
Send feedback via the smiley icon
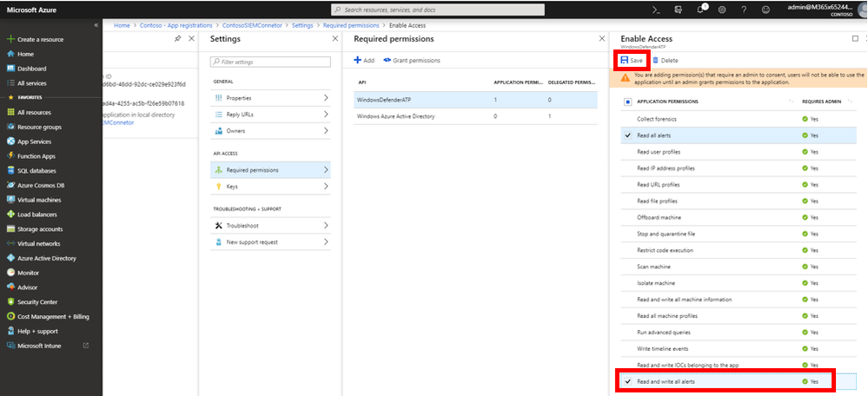[x=765, y=10]
